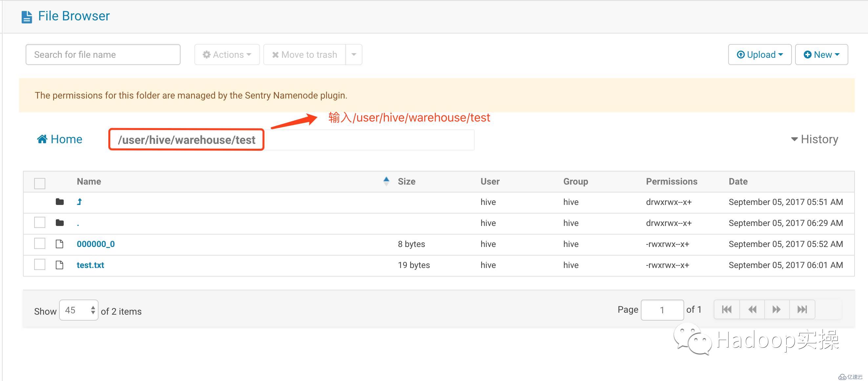Open the 000000_0 file link
This screenshot has width=868, height=381.
click(x=95, y=244)
